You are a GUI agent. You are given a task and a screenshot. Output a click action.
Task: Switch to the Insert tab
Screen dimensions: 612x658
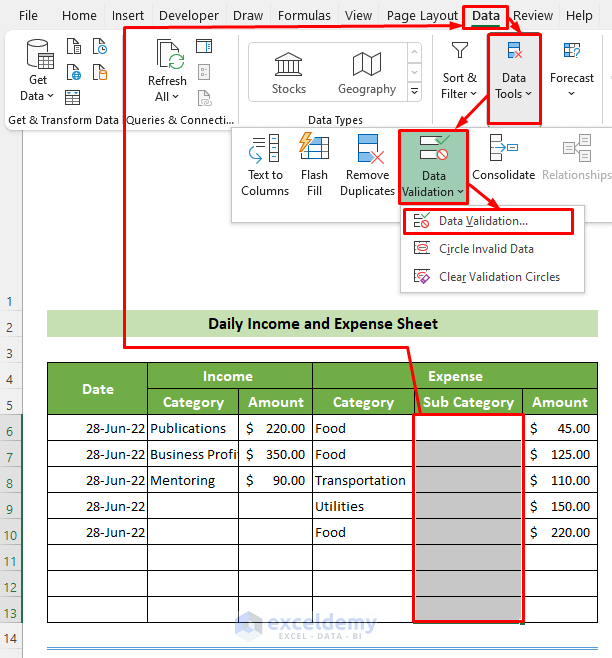(x=128, y=16)
